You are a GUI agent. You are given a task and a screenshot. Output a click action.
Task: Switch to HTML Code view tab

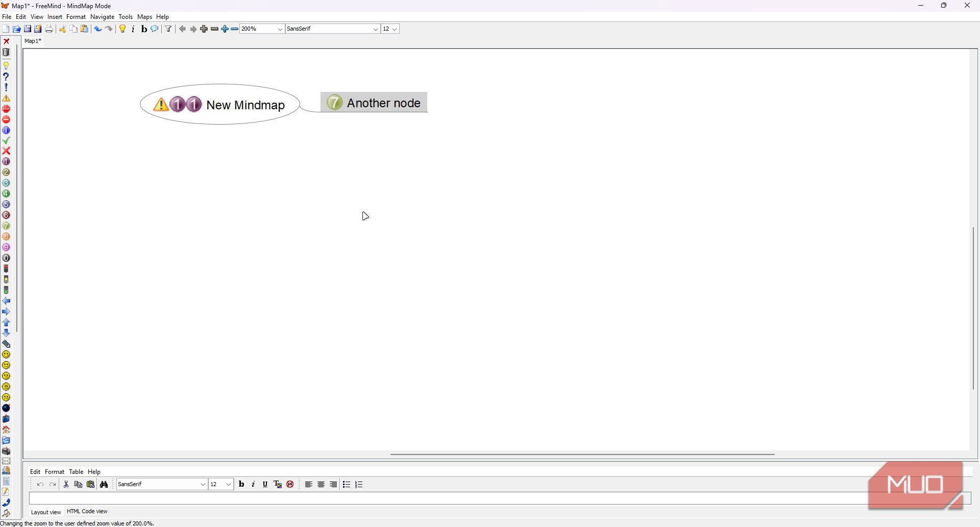[x=87, y=511]
